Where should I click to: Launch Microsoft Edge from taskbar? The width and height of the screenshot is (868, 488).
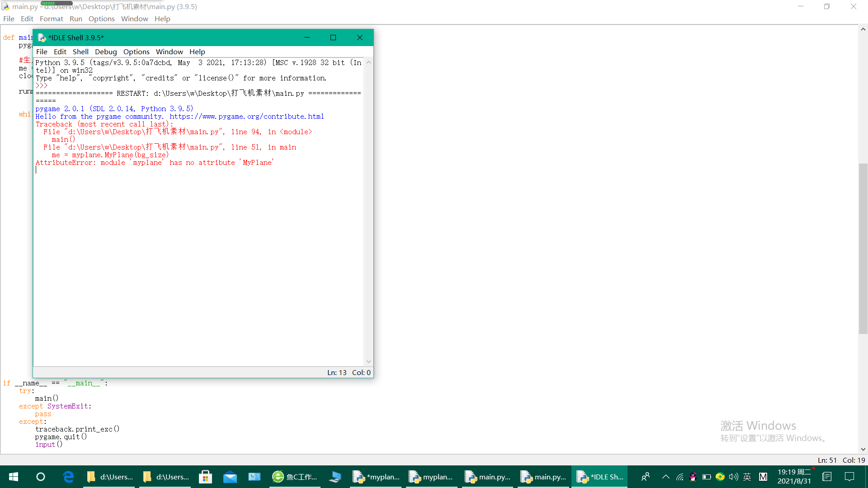pos(68,477)
